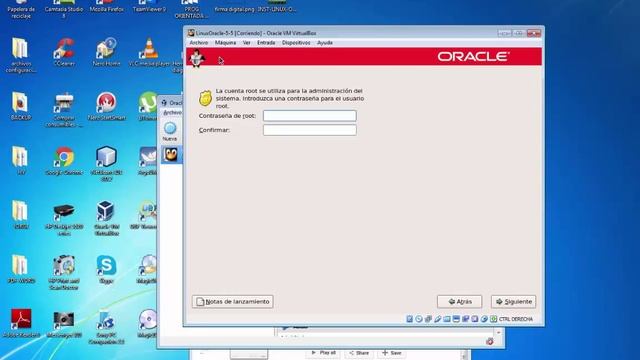This screenshot has width=640, height=360.
Task: Open Comprar consumibles printer shortcut
Action: pos(64,109)
